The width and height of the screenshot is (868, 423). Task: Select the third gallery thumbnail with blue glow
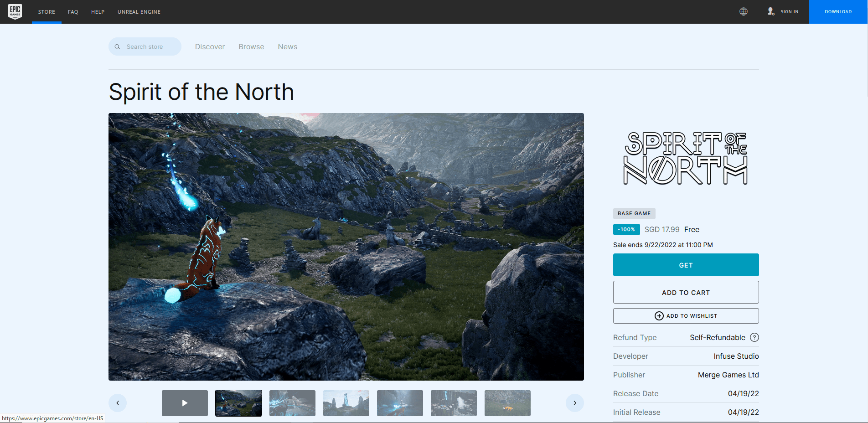292,403
